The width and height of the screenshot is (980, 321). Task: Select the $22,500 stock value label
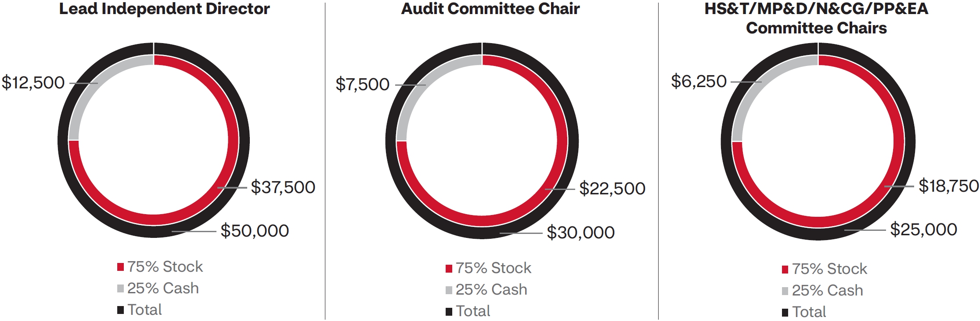[612, 189]
